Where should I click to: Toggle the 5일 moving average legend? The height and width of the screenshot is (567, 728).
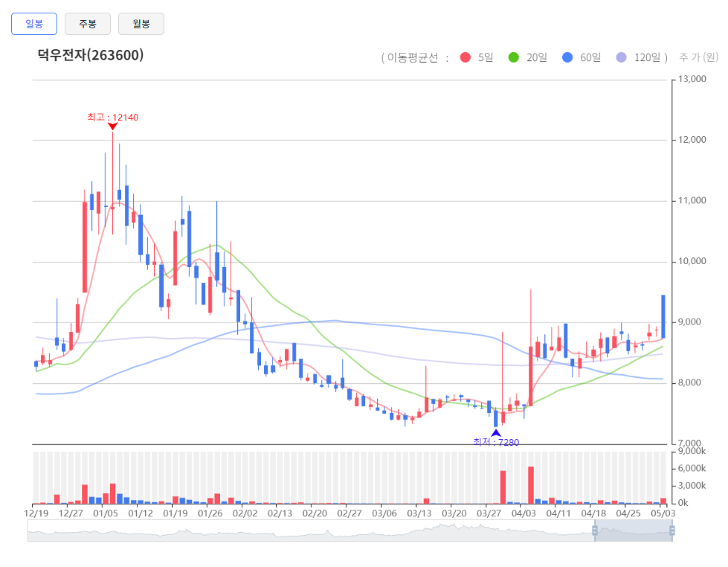pos(477,57)
